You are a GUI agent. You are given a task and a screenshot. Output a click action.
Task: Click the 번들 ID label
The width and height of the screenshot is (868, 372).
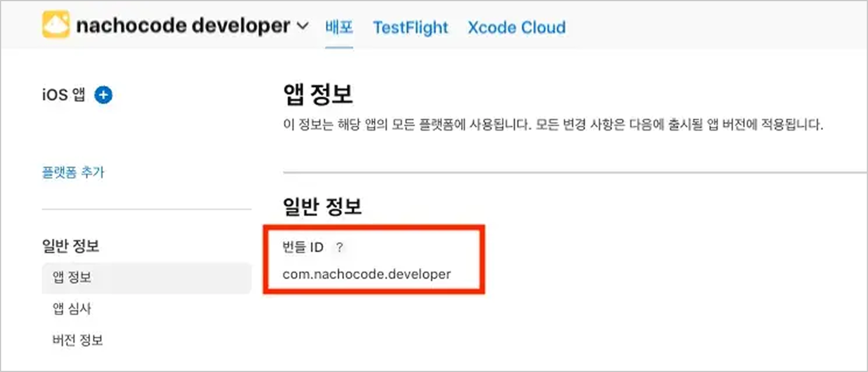click(303, 248)
